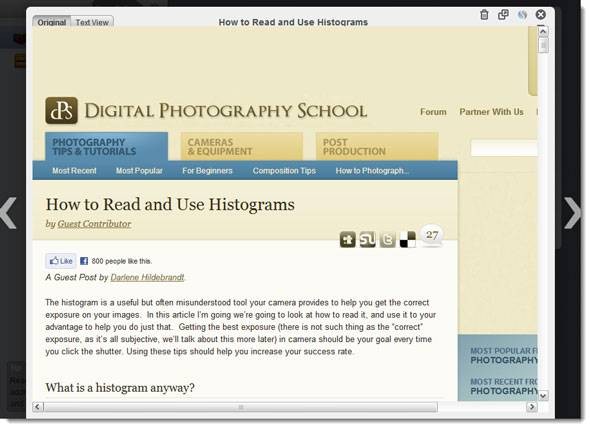Select Most Popular in blue menu
Screen dimensions: 590x428
pyautogui.click(x=139, y=171)
